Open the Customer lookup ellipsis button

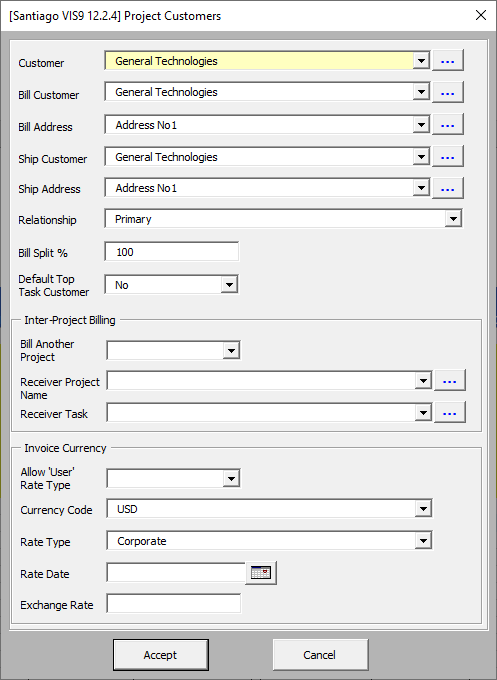[448, 60]
